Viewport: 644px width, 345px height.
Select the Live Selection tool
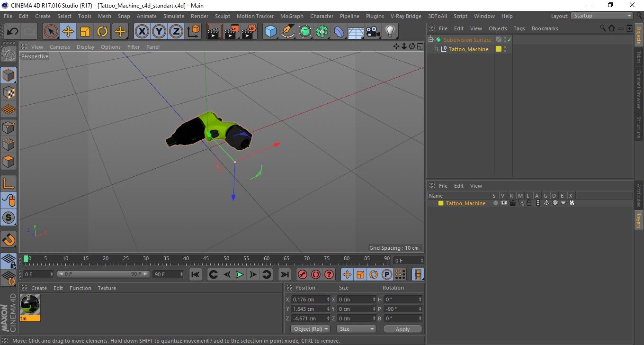tap(51, 32)
